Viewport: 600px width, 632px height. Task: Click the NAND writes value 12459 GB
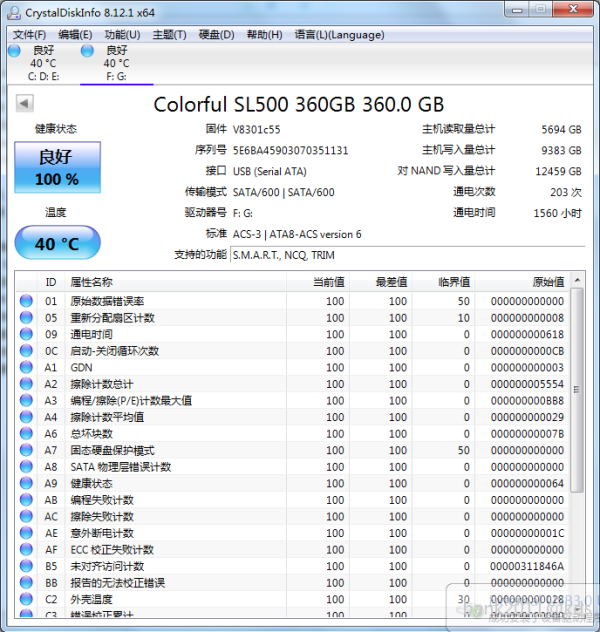[x=558, y=171]
